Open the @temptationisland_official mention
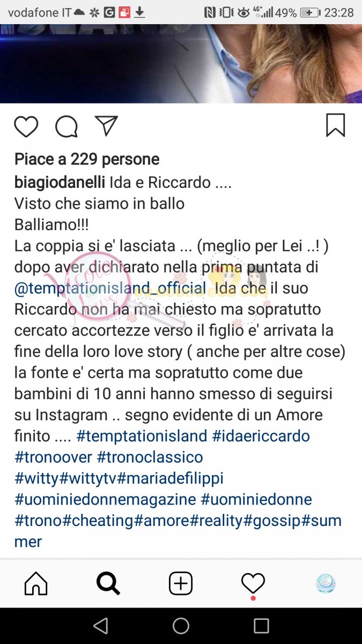Image resolution: width=362 pixels, height=644 pixels. (110, 288)
